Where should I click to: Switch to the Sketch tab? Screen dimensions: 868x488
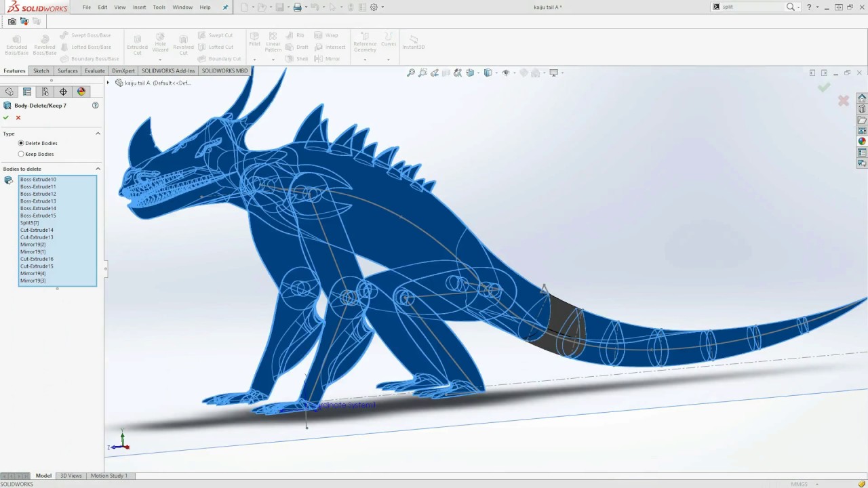pos(41,70)
